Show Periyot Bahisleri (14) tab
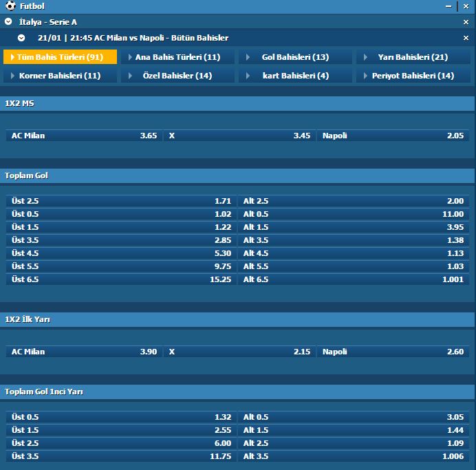 click(x=413, y=76)
